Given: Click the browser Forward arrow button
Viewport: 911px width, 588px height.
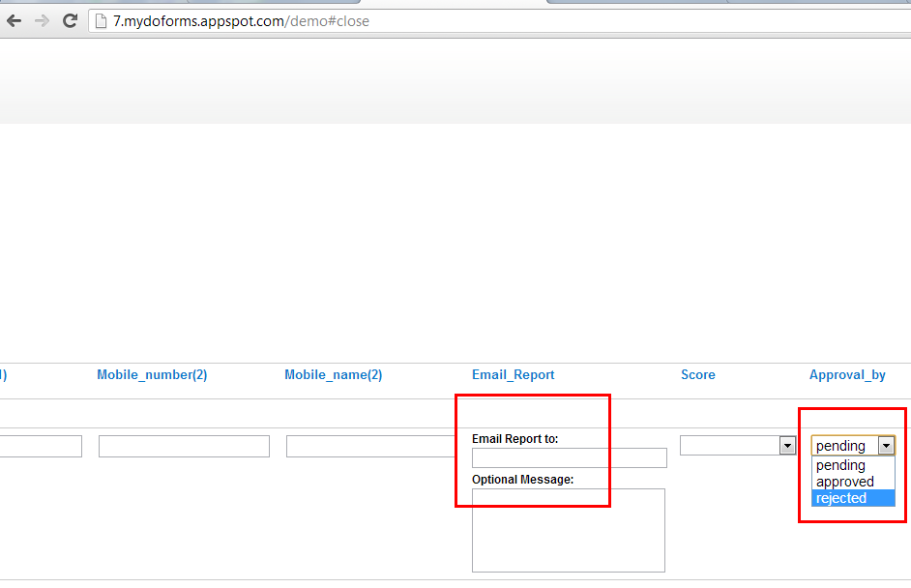Looking at the screenshot, I should click(42, 20).
